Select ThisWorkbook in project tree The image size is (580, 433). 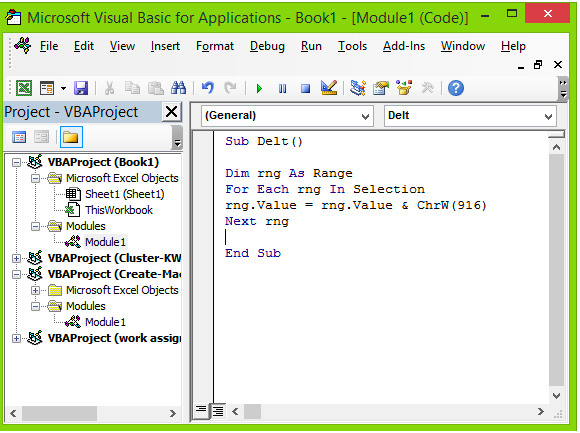click(x=119, y=210)
